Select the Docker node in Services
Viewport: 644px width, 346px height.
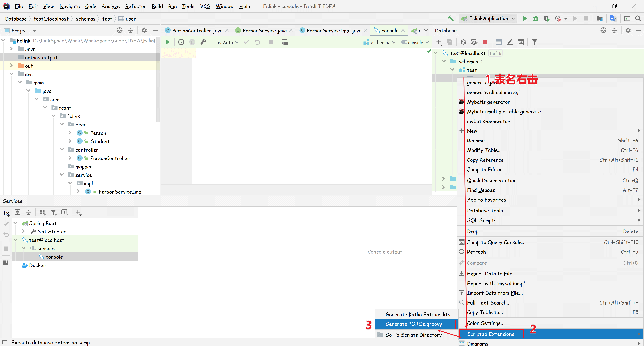tap(37, 265)
